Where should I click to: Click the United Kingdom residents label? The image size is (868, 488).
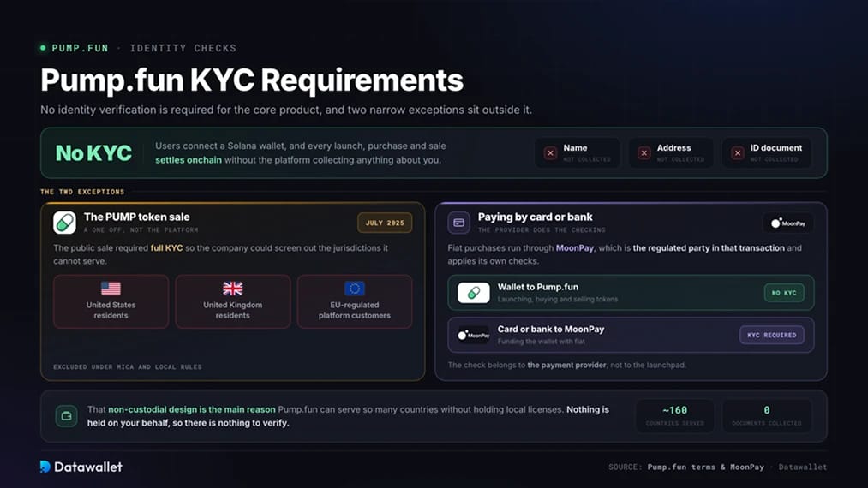click(x=232, y=310)
